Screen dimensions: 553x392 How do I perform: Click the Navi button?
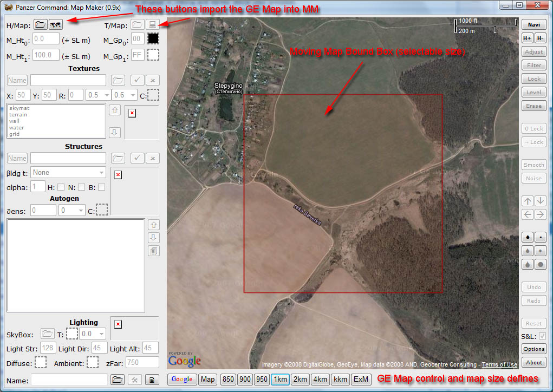click(x=534, y=25)
